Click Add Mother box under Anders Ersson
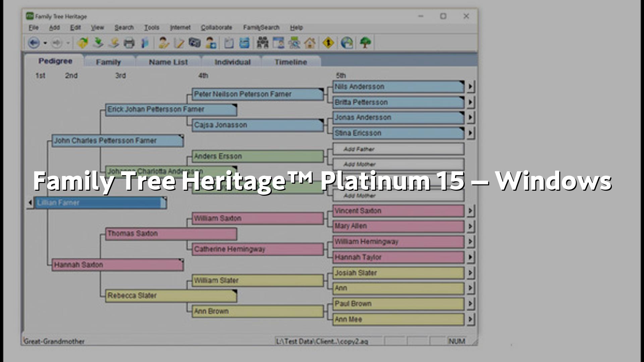Image resolution: width=644 pixels, height=362 pixels. (x=398, y=164)
